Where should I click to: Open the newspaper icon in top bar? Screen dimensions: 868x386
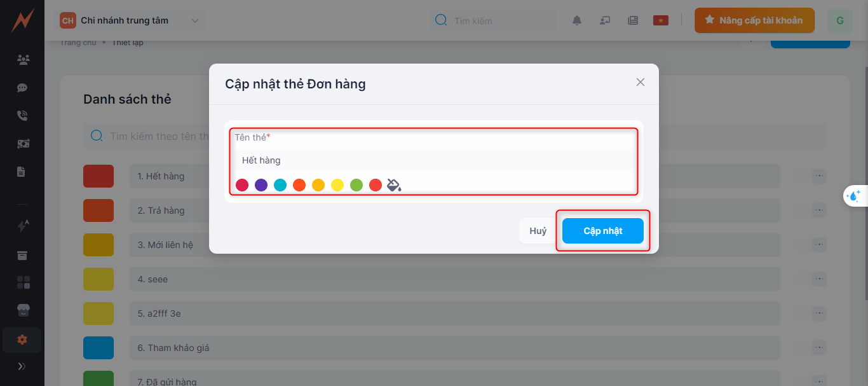point(632,20)
